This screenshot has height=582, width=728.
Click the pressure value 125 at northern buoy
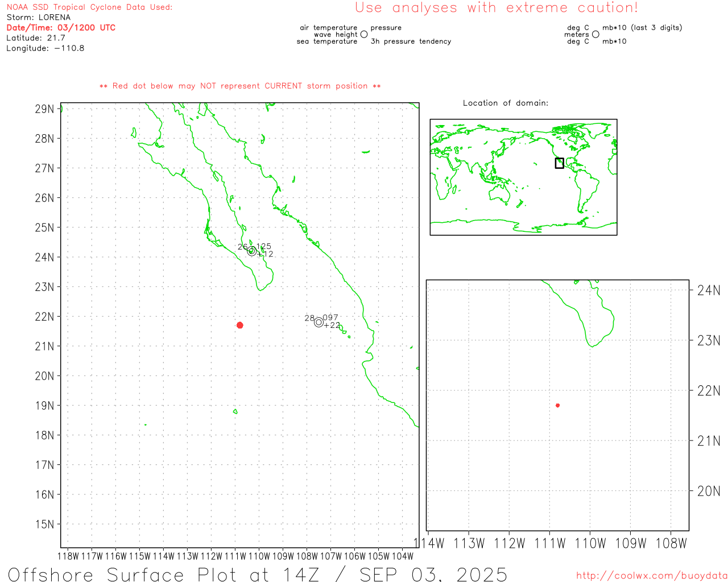[x=264, y=247]
